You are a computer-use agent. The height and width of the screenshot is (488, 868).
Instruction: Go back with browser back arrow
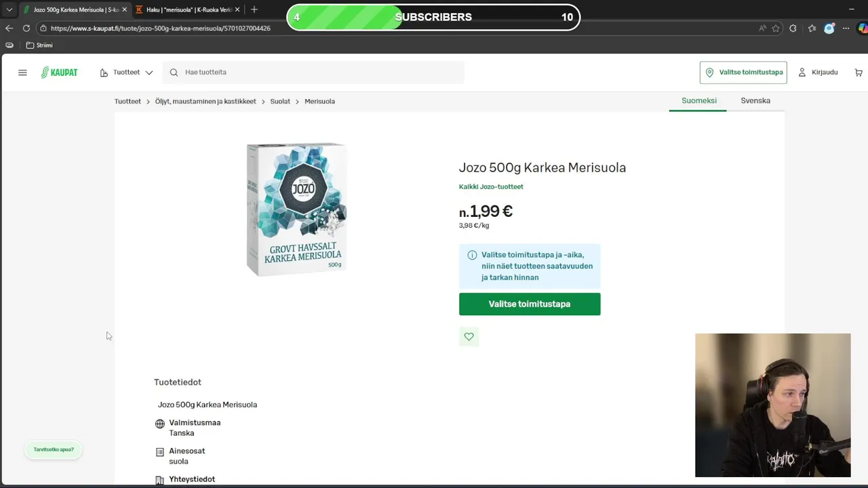9,28
